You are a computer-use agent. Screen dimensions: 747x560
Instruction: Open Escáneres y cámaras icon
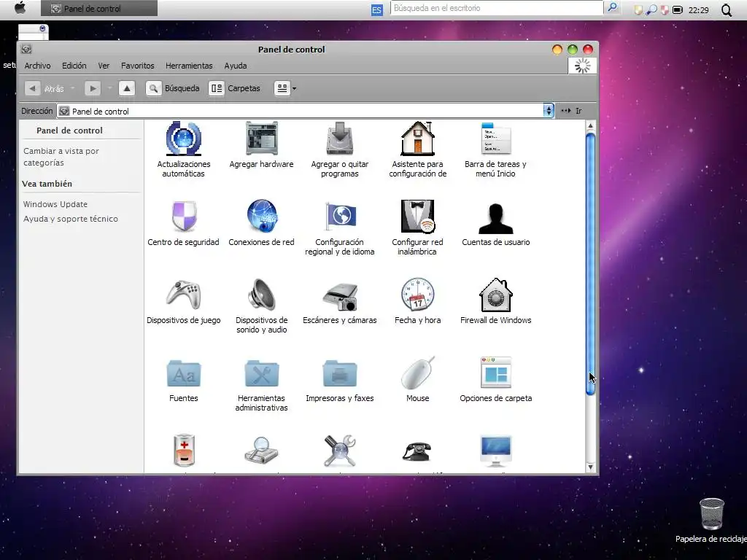coord(339,296)
